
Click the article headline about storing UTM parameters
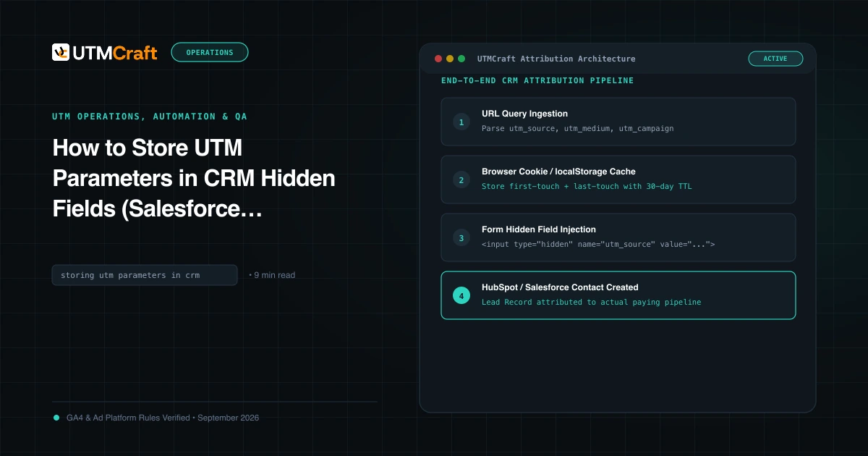pyautogui.click(x=194, y=179)
